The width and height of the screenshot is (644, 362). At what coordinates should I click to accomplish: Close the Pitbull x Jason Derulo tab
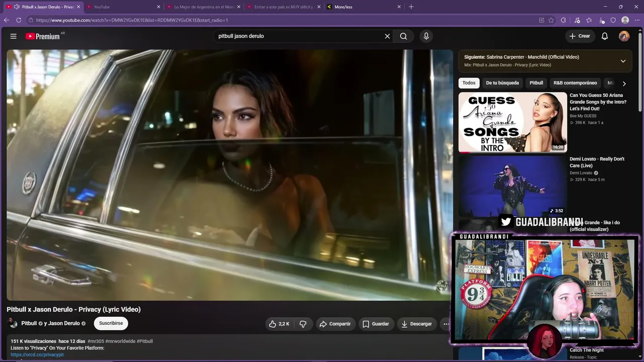pyautogui.click(x=78, y=7)
